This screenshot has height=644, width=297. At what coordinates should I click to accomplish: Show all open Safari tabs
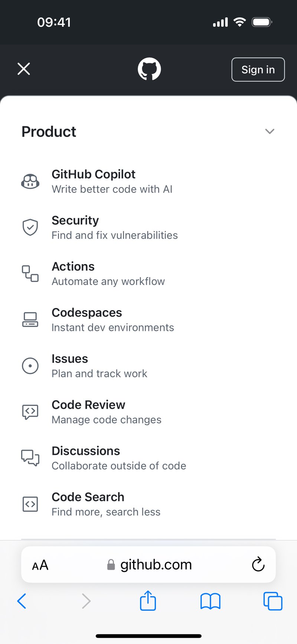[x=272, y=601]
